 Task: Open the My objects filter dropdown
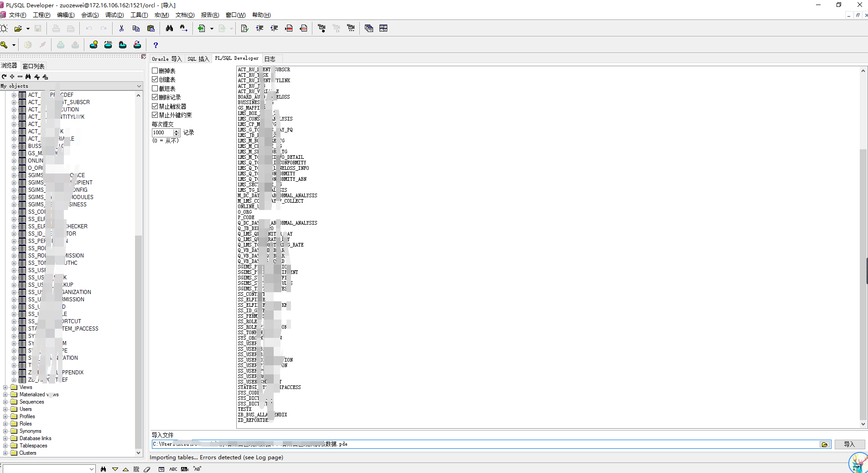[139, 86]
